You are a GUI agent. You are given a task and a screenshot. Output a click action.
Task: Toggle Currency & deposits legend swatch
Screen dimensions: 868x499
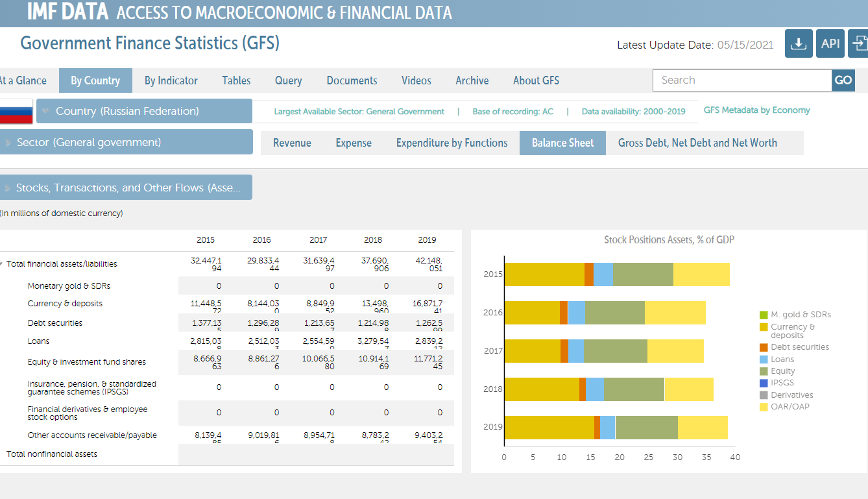tap(764, 327)
